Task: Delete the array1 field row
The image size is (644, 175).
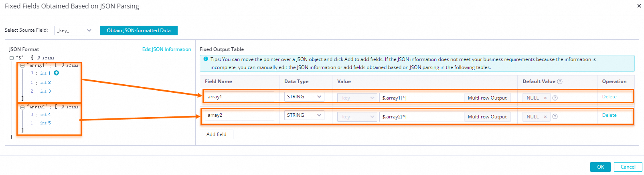Action: [609, 97]
